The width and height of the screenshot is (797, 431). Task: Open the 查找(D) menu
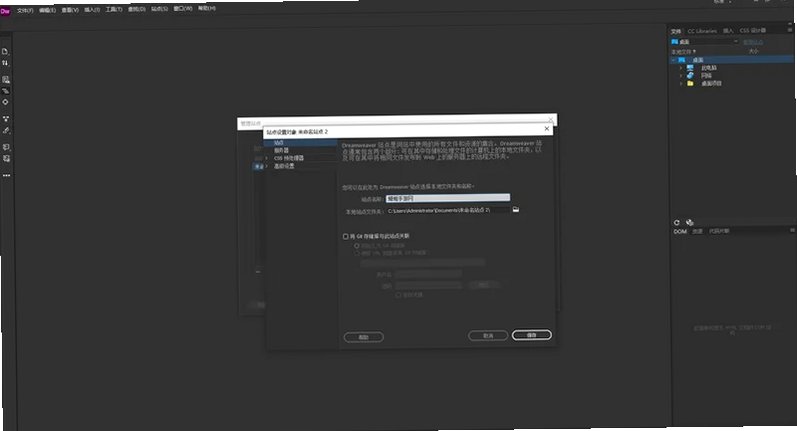pos(137,10)
